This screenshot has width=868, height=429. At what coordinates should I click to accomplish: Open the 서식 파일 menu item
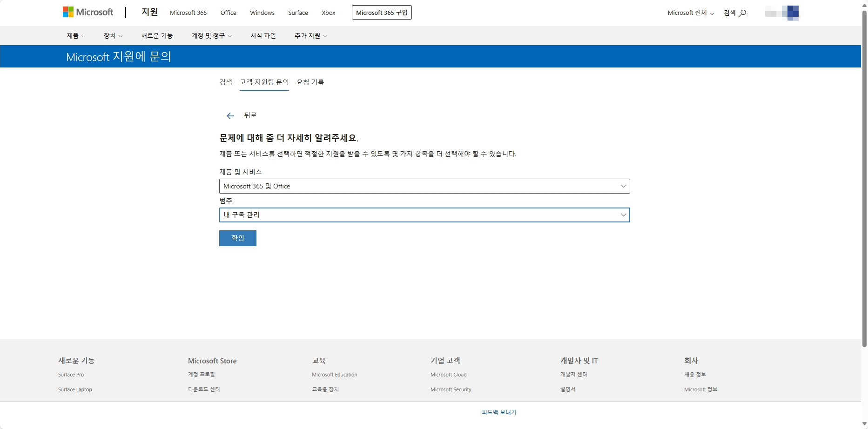[263, 36]
